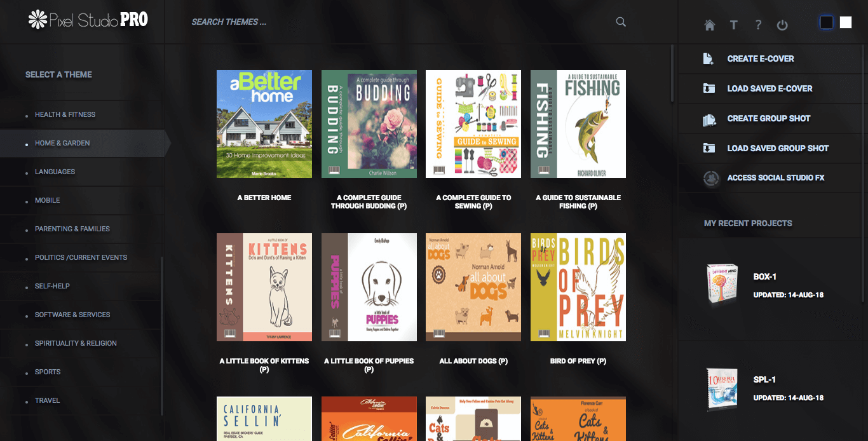Click 'A LITTLE BOOK OF PUPPIES (P)' title

click(369, 365)
